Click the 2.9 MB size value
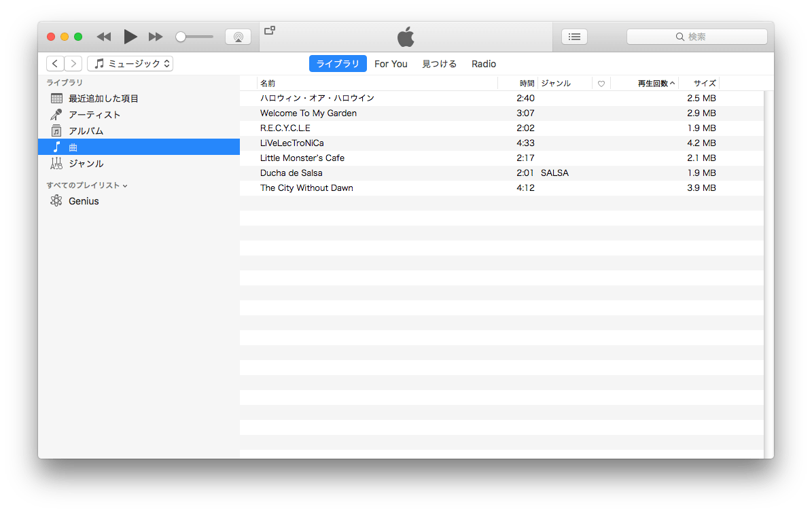 pyautogui.click(x=701, y=113)
